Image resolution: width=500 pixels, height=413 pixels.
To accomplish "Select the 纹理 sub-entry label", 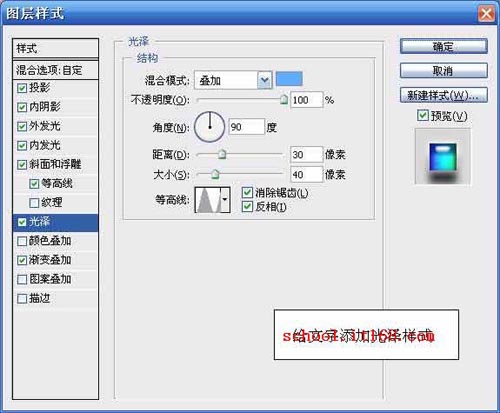I will [52, 203].
